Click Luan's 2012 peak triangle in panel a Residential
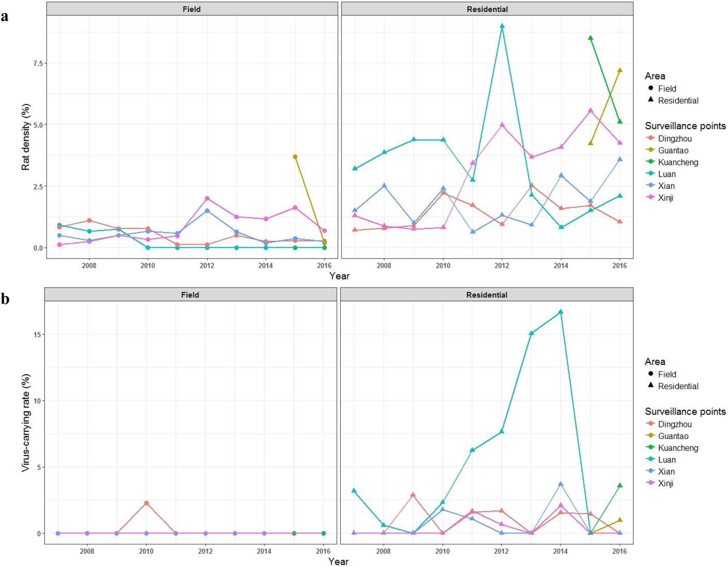The image size is (728, 567). click(x=502, y=26)
